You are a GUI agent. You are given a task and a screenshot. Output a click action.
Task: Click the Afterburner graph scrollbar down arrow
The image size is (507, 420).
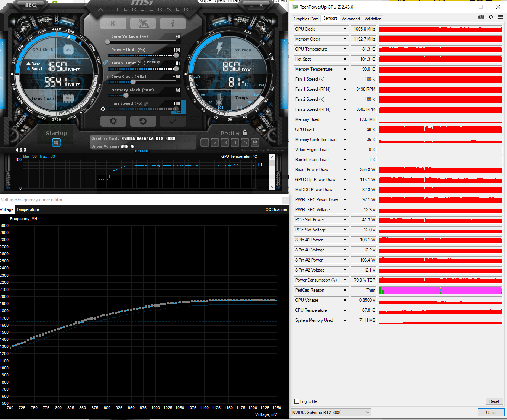[x=272, y=187]
